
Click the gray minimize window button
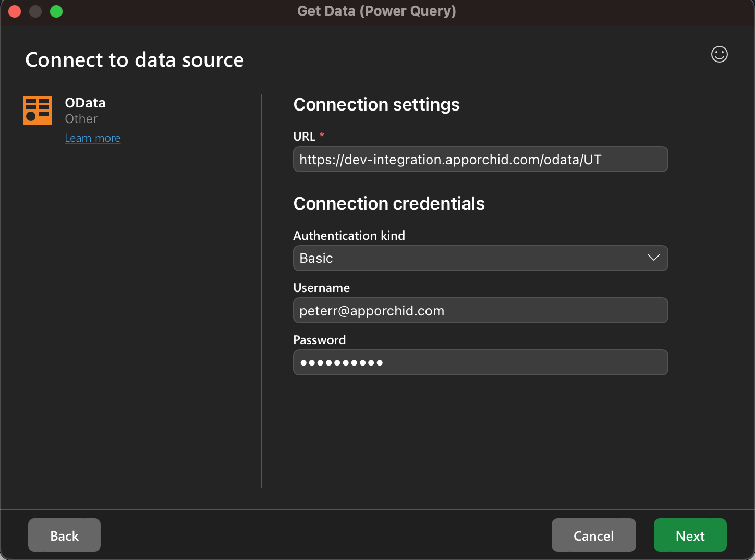(35, 11)
